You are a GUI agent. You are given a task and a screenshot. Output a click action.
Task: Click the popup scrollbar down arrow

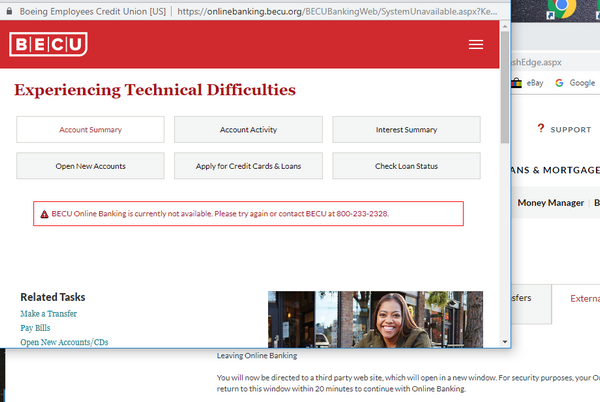click(505, 342)
